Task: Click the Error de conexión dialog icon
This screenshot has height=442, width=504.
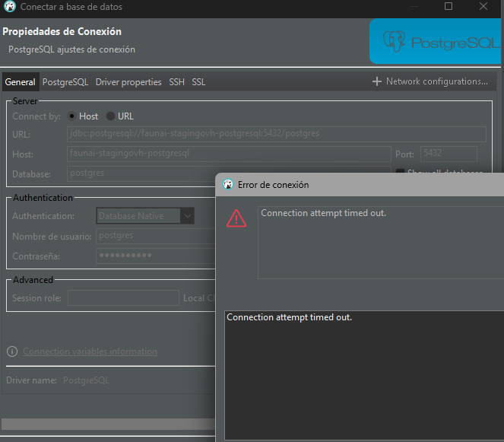Action: click(x=227, y=185)
